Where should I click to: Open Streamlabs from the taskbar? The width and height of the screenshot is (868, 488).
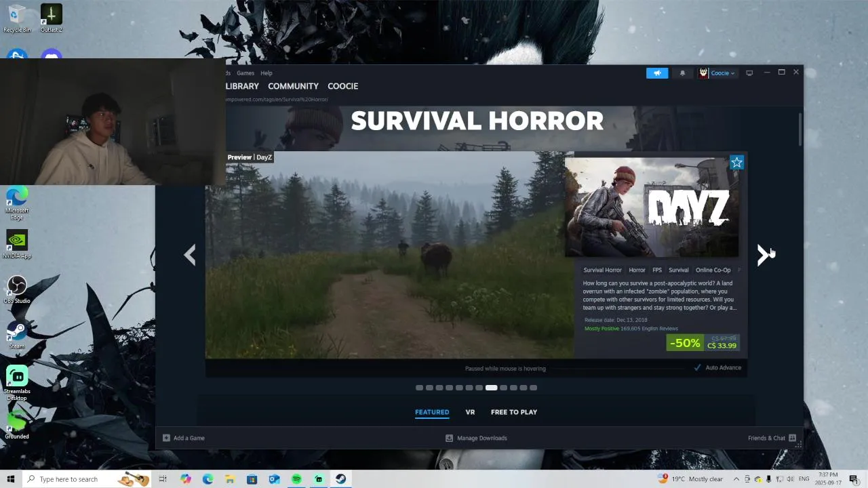coord(319,479)
